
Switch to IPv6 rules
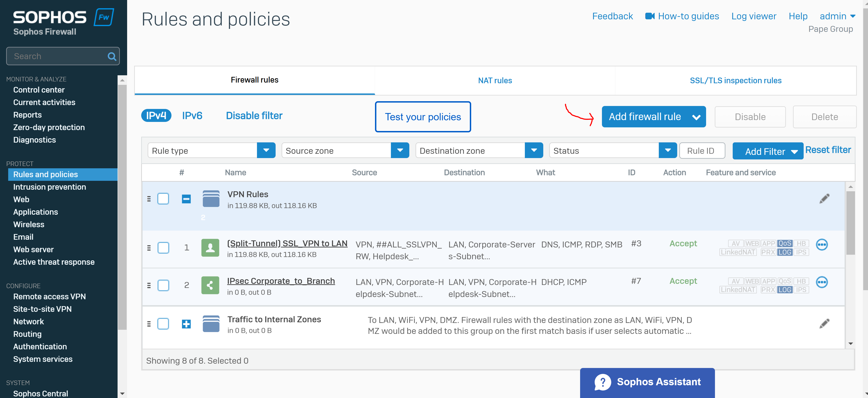pos(192,116)
